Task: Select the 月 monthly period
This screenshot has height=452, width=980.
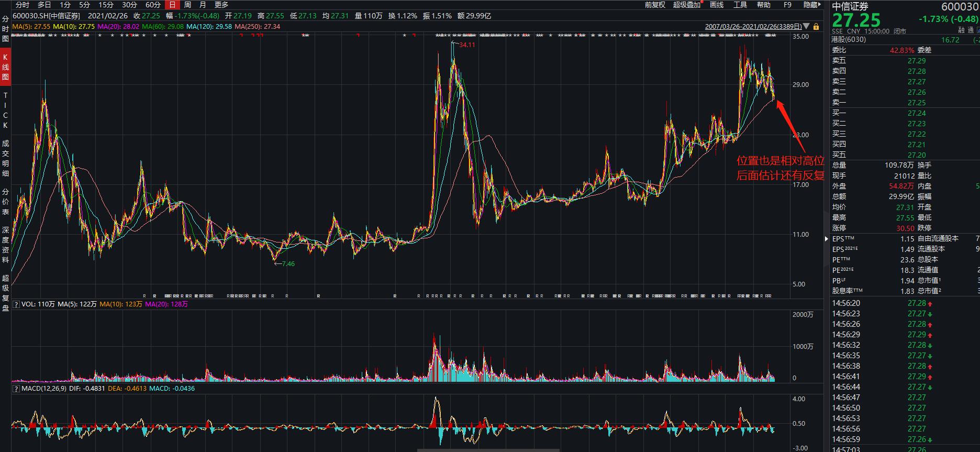Action: (x=203, y=5)
